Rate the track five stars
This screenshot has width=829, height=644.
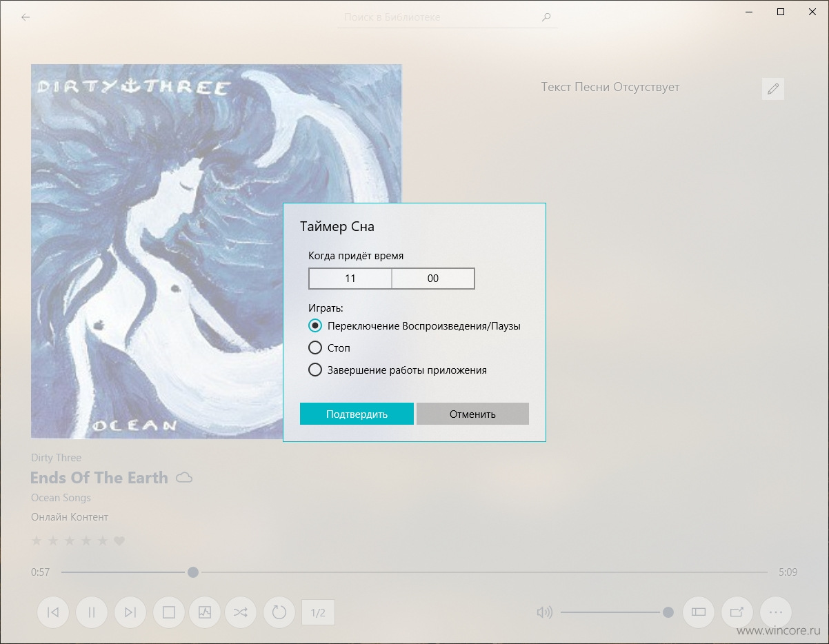pyautogui.click(x=103, y=541)
